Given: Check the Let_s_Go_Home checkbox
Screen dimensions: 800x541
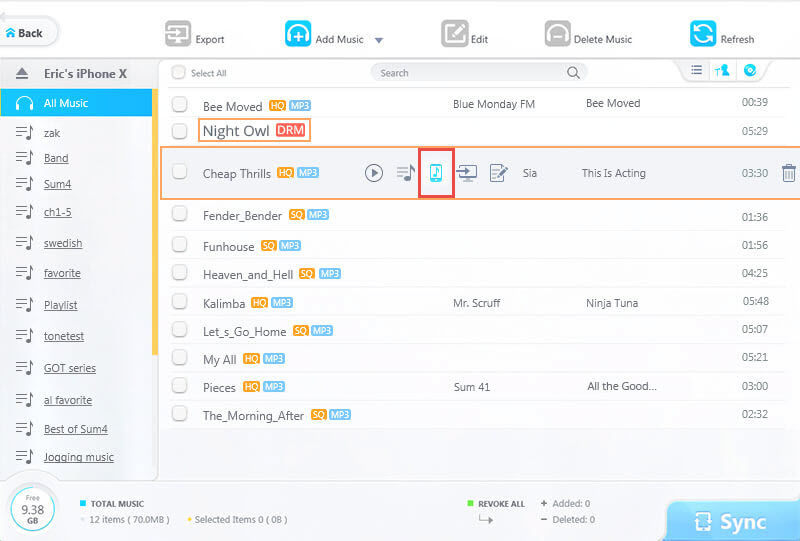Looking at the screenshot, I should pyautogui.click(x=180, y=329).
